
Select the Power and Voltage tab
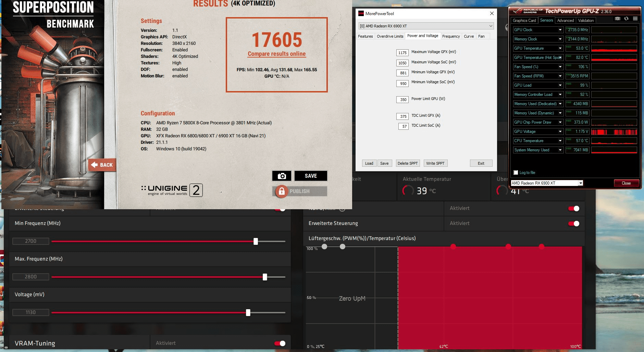click(x=423, y=36)
